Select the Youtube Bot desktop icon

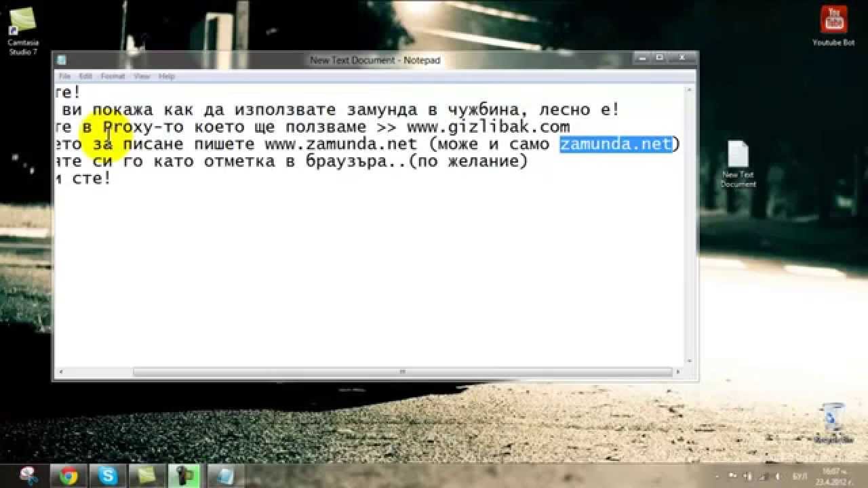[x=833, y=26]
